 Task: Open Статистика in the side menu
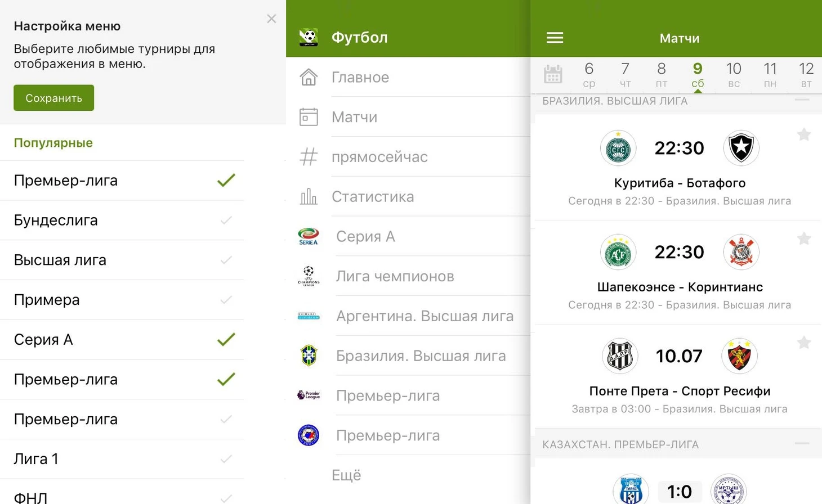point(373,197)
